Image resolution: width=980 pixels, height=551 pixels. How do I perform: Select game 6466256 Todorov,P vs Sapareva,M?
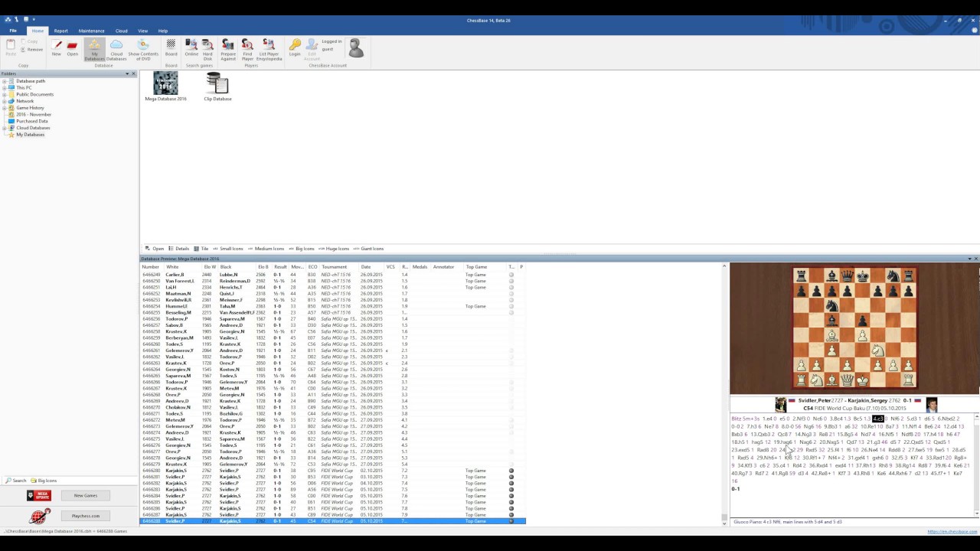(x=333, y=319)
